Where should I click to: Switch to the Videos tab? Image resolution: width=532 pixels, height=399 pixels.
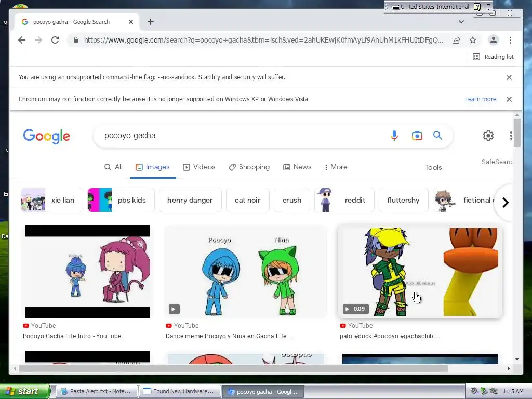click(199, 167)
